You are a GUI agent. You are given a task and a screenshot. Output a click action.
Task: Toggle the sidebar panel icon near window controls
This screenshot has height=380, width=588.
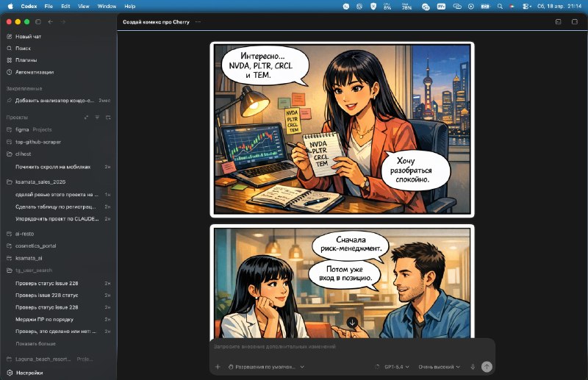coord(38,22)
